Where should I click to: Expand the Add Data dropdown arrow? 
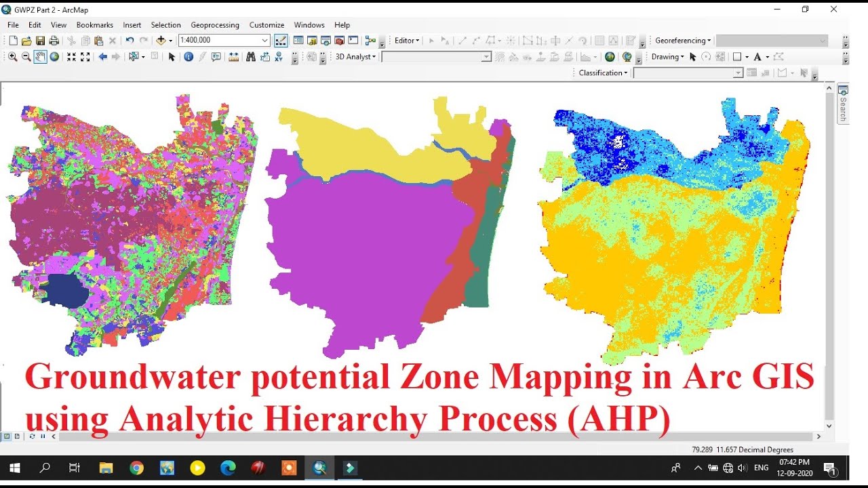point(170,41)
